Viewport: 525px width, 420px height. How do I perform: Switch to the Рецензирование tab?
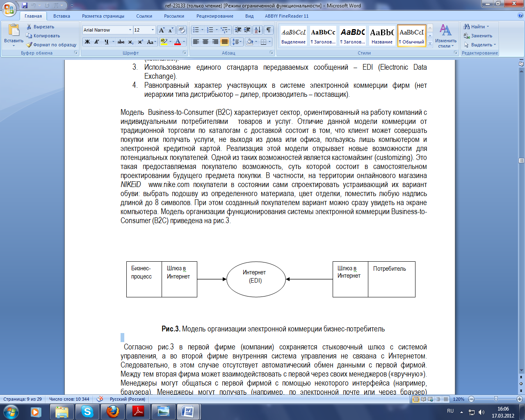click(215, 16)
